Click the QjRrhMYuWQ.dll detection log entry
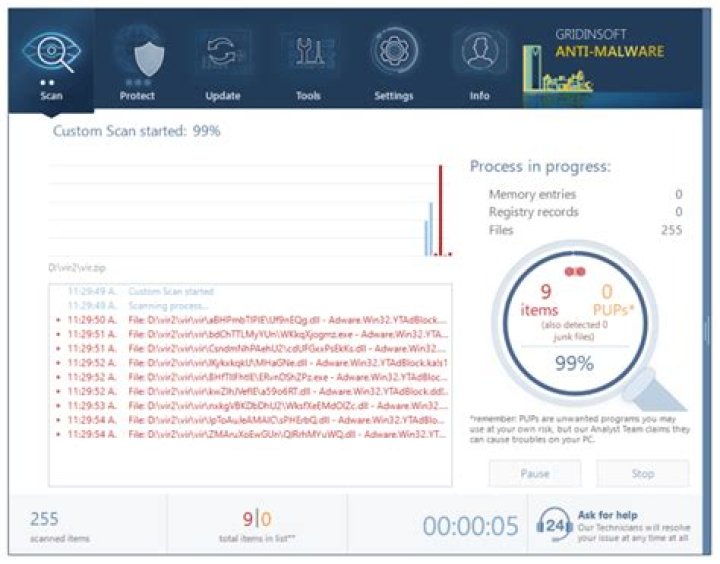This screenshot has width=720, height=564. (252, 434)
